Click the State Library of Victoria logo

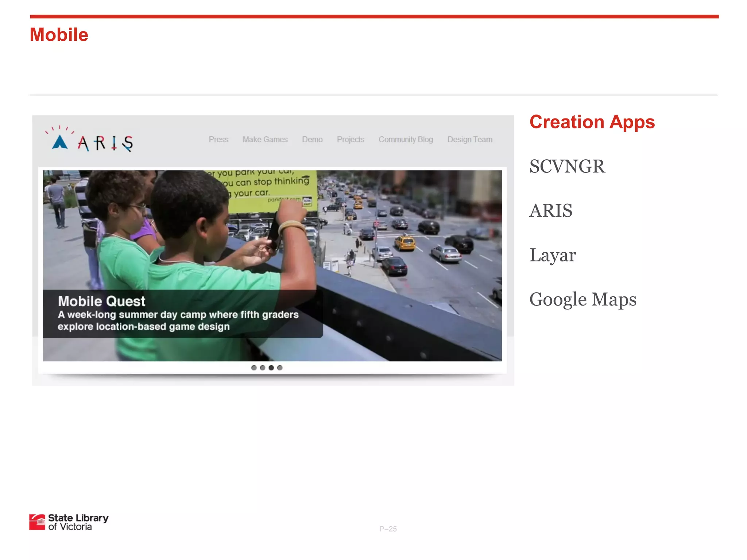click(69, 522)
